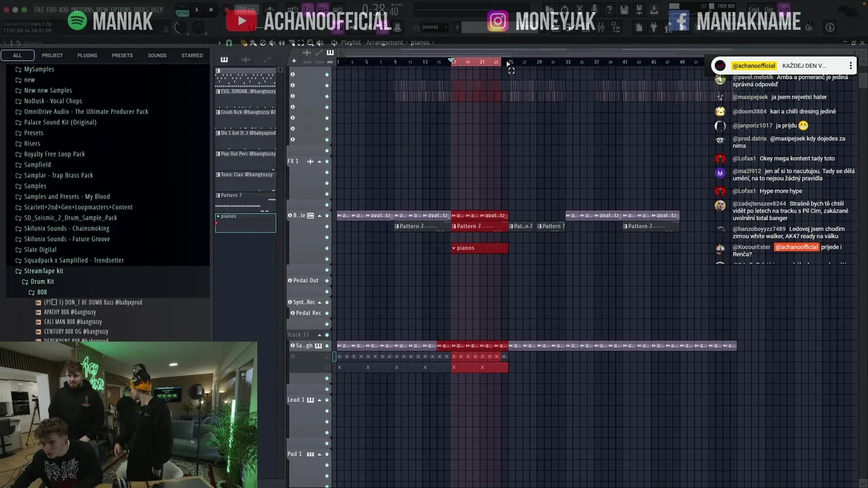Select the Zoom magnifier tool

point(310,43)
